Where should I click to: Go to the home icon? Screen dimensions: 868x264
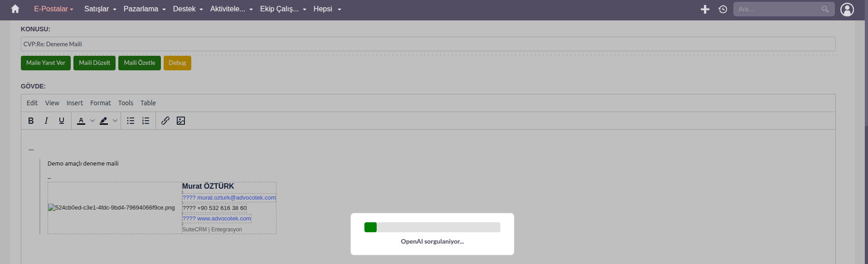(x=15, y=9)
